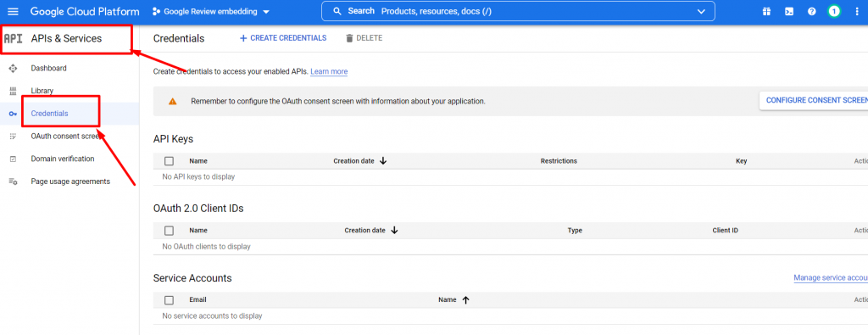Sort OAuth clients by Creation date arrow
This screenshot has width=868, height=335.
[394, 231]
